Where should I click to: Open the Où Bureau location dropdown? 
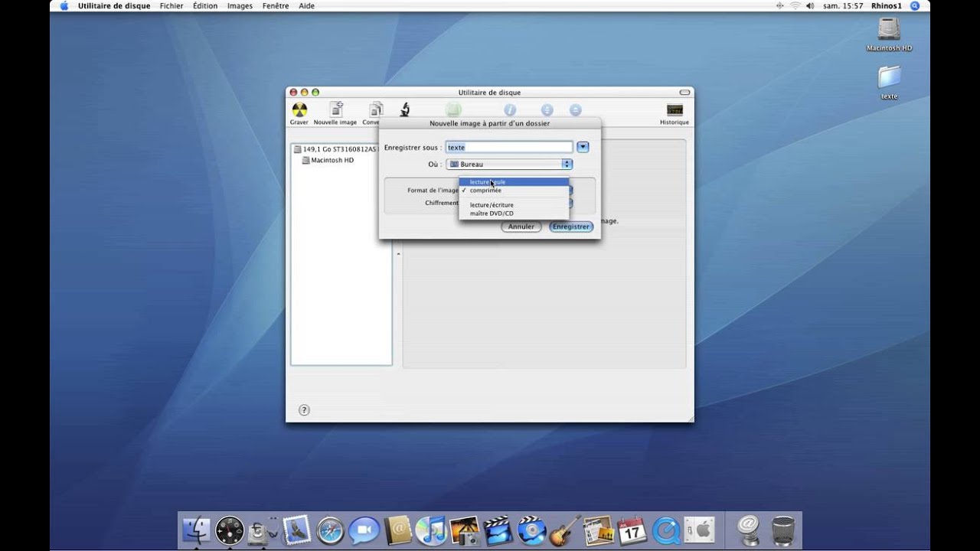pos(509,164)
